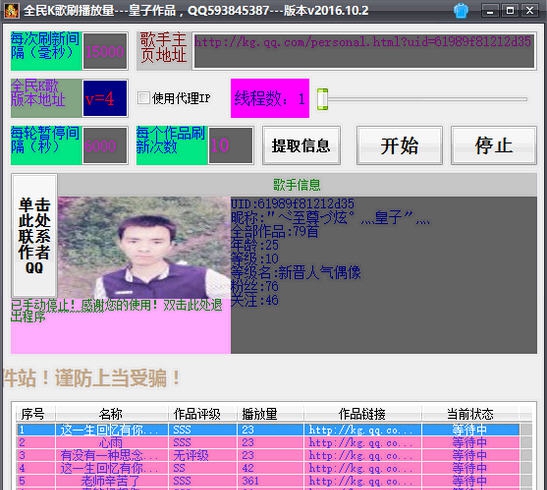Select row 5 song 老师辛苦了

(x=111, y=481)
